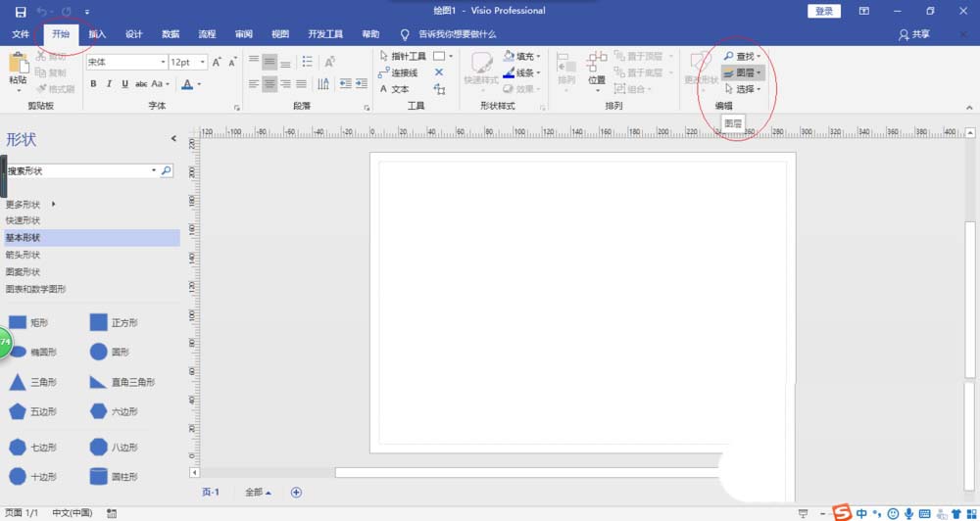980x521 pixels.
Task: Select the Triangle (三角形) shape
Action: [33, 382]
